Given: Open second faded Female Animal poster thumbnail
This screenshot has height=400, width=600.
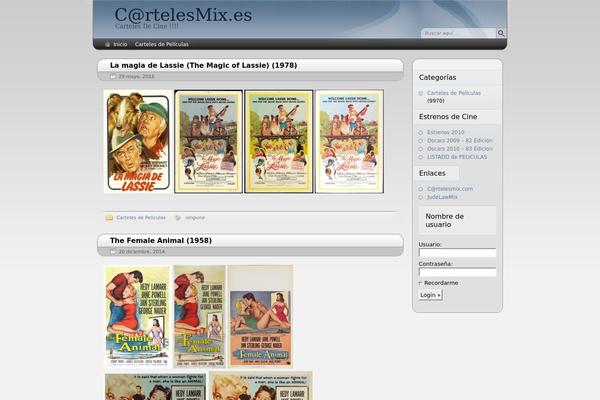Looking at the screenshot, I should click(199, 317).
